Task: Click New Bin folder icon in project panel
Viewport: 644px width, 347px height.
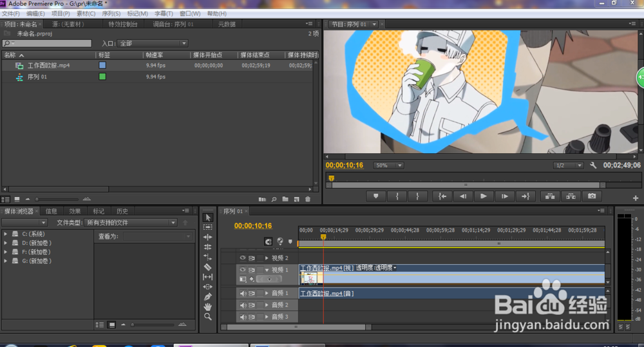Action: 285,199
